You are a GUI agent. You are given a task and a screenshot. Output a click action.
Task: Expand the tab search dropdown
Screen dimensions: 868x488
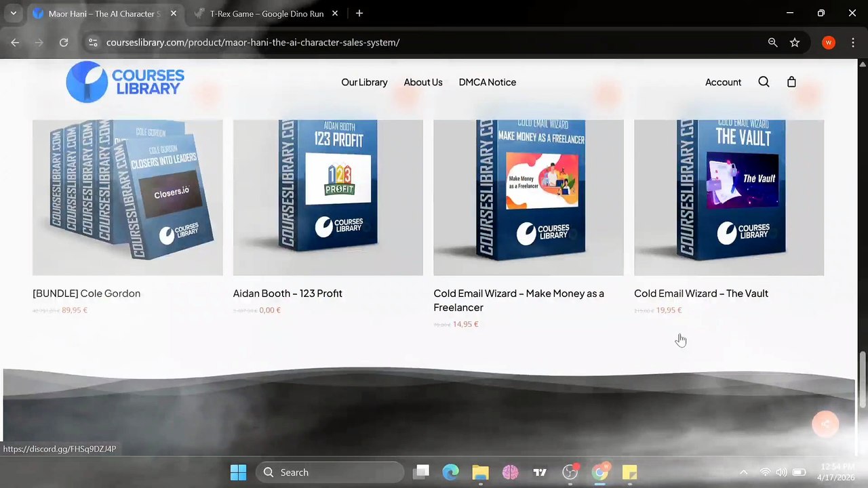[x=13, y=14]
